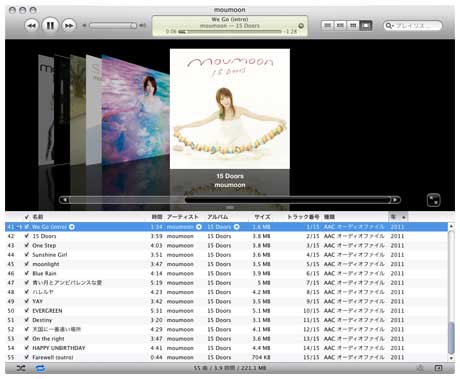The height and width of the screenshot is (379, 460).
Task: Click elapsed time 0:06 in display
Action: [x=171, y=32]
